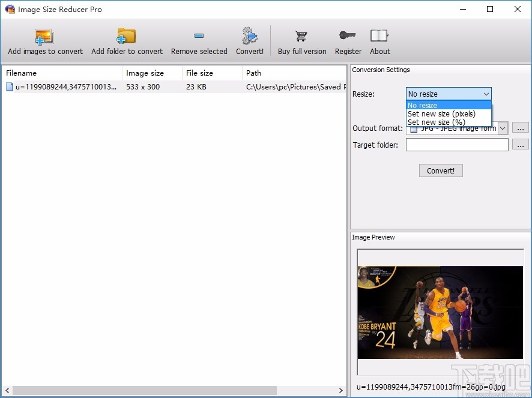Select the Remove selected toolbar icon
The image size is (532, 398).
tap(199, 36)
